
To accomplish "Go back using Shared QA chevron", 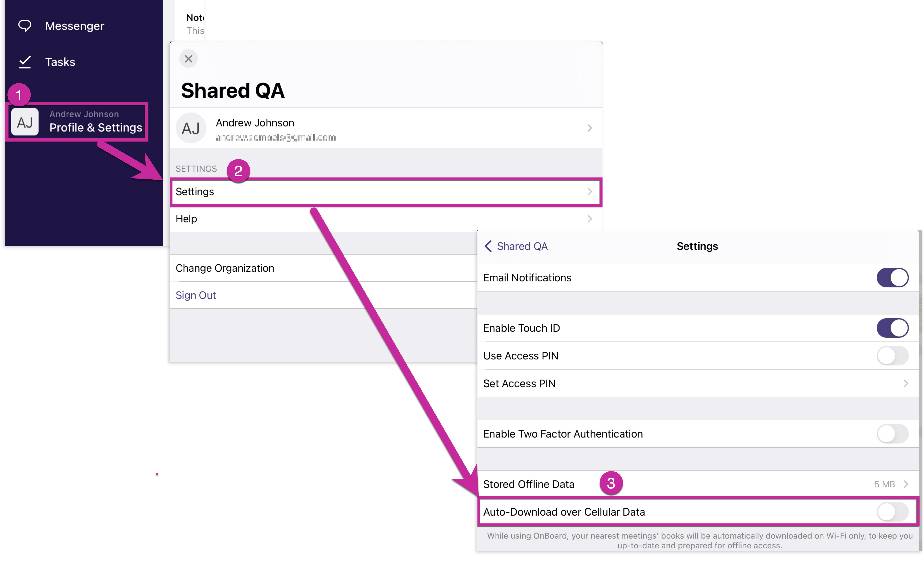I will coord(488,246).
